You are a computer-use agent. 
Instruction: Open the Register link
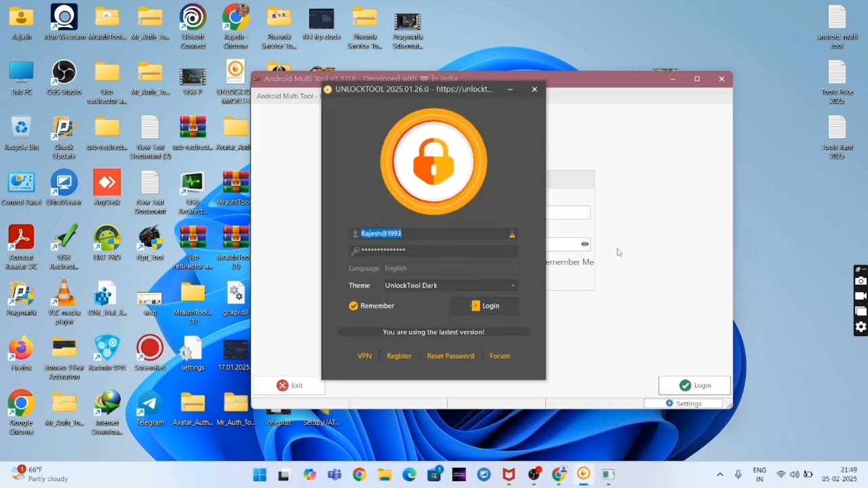point(399,356)
